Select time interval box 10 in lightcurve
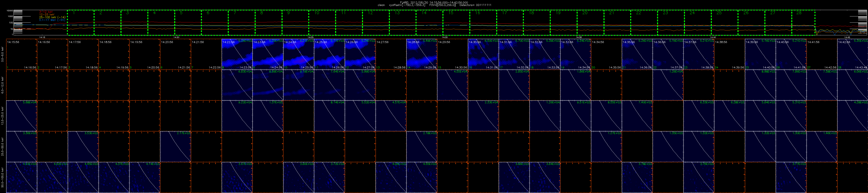 coord(322,23)
